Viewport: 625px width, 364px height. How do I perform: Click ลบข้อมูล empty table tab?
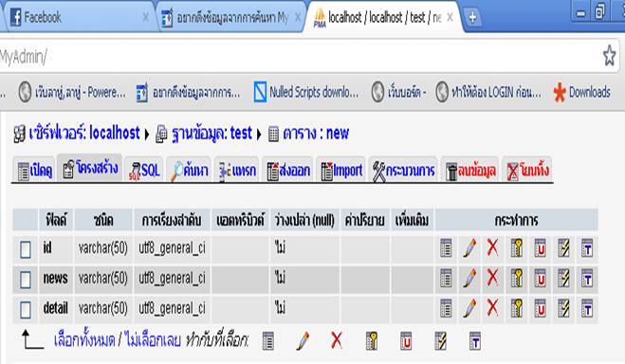[x=470, y=171]
